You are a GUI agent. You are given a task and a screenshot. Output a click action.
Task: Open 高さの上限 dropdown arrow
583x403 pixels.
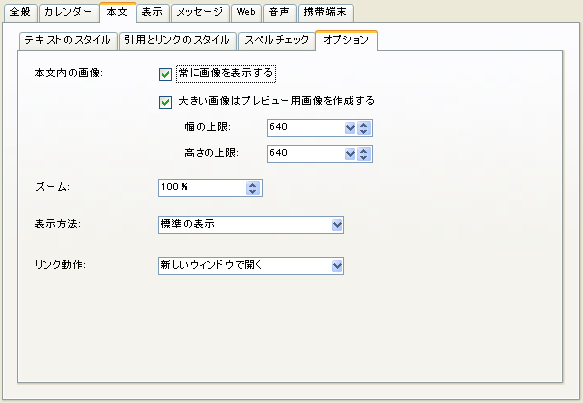pos(350,154)
